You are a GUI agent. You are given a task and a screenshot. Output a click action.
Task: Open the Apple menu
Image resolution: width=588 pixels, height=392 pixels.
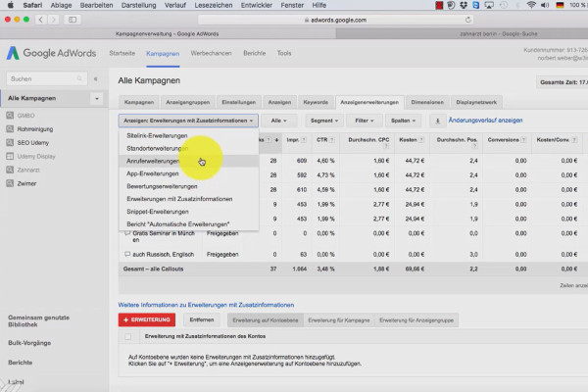10,5
